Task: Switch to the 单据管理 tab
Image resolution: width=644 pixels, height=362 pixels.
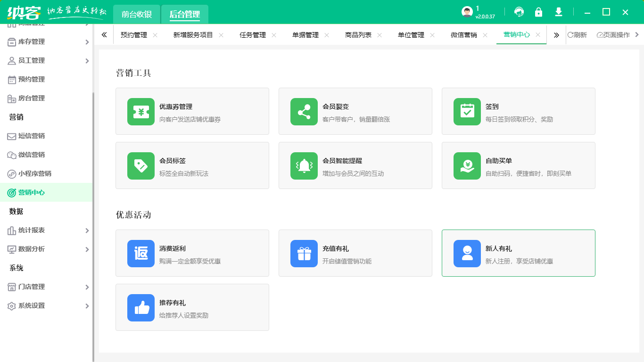Action: [305, 35]
